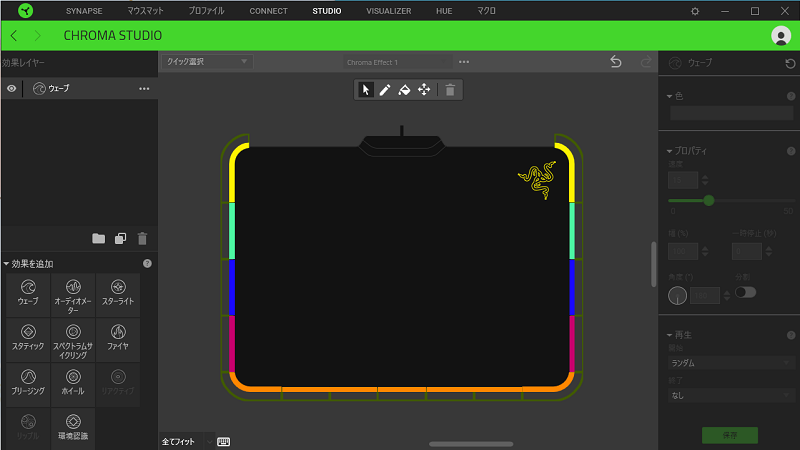This screenshot has width=800, height=450.
Task: Add the Fire effect
Action: (118, 340)
